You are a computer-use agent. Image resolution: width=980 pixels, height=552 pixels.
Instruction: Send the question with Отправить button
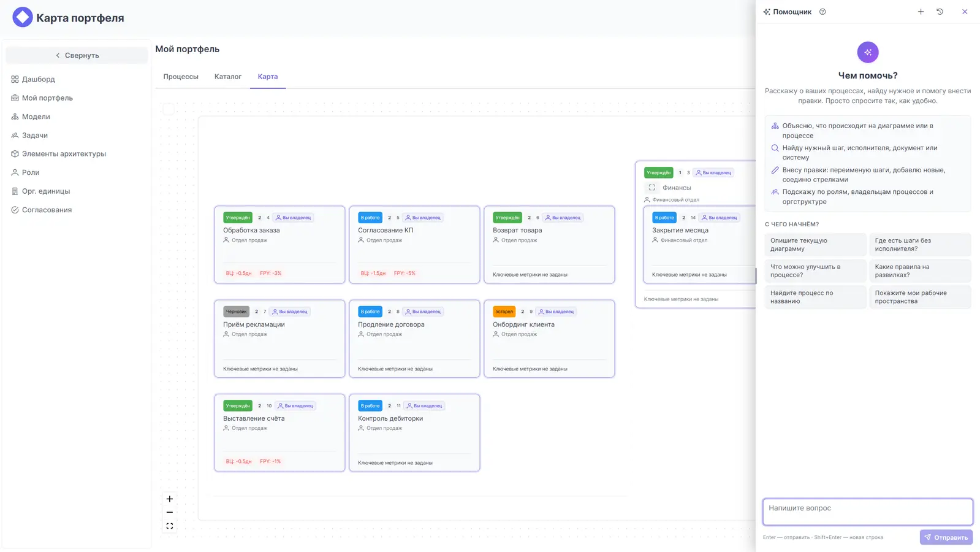(946, 537)
